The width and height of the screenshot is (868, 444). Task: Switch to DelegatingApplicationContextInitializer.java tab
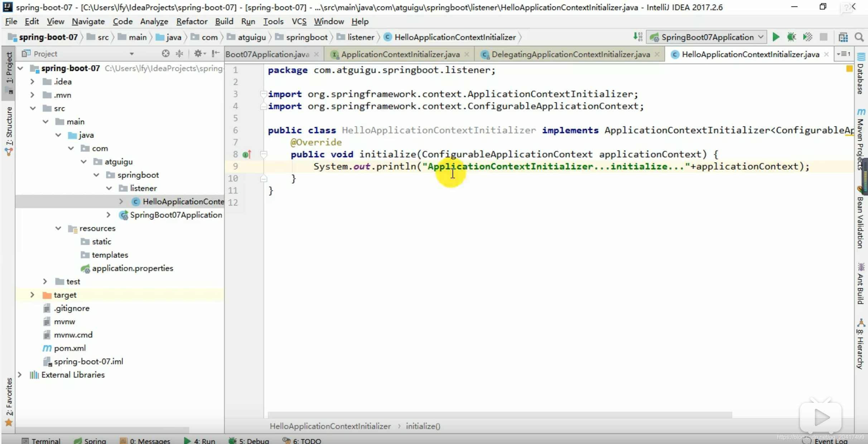(x=570, y=54)
